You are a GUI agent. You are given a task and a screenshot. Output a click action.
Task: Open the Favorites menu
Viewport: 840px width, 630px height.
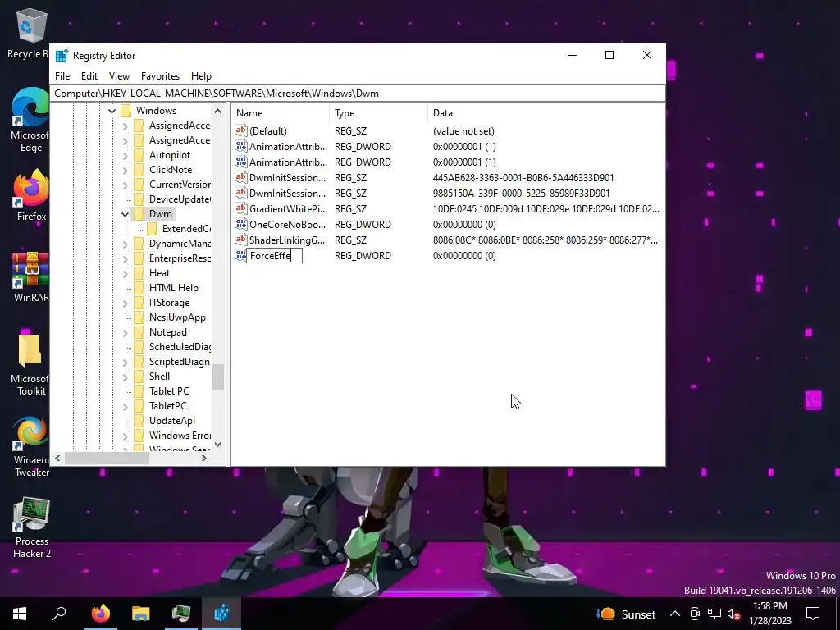click(x=160, y=76)
